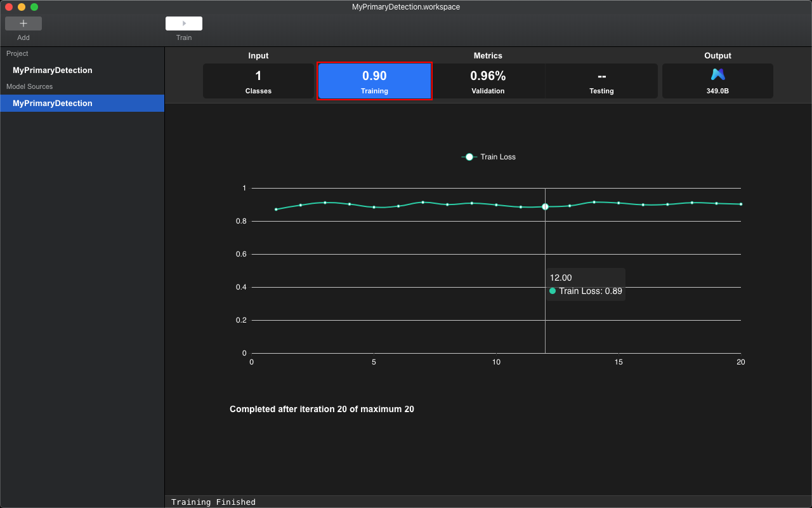812x508 pixels.
Task: Click the Add plus button
Action: point(23,23)
